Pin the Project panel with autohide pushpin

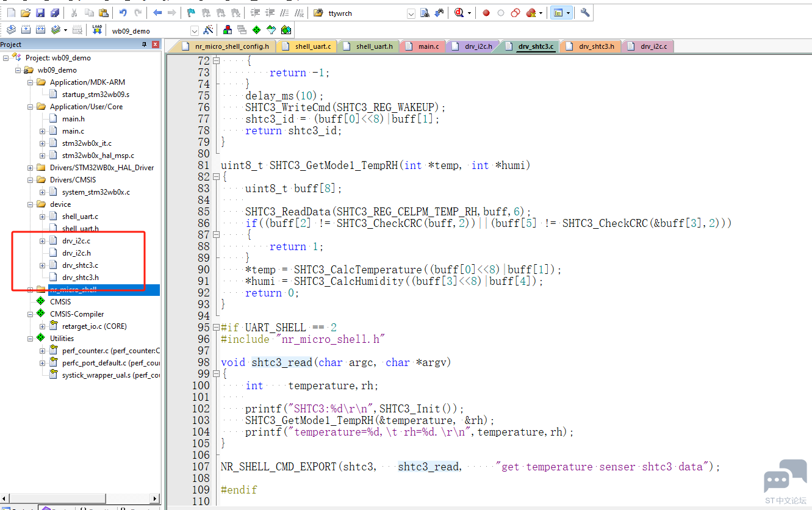pyautogui.click(x=145, y=45)
